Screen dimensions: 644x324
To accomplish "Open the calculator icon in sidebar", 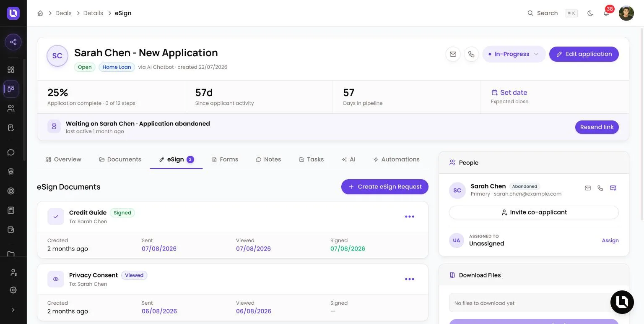I will tap(11, 210).
